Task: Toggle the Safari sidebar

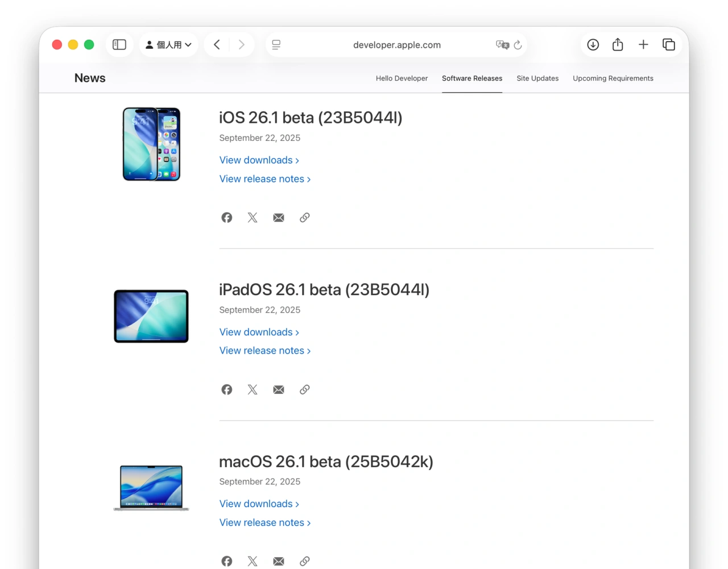Action: 119,44
